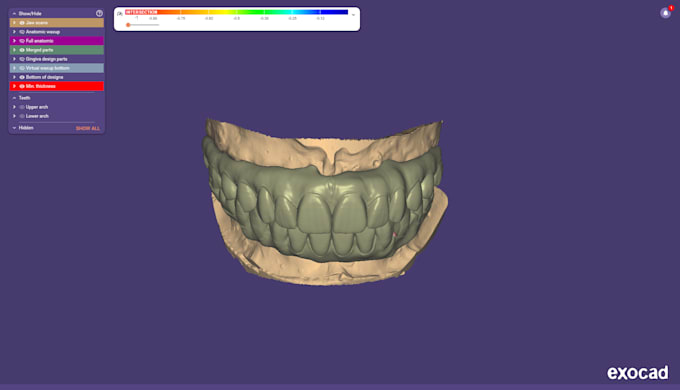Click the intersection color gradient bar
This screenshot has width=680, height=390.
point(237,12)
